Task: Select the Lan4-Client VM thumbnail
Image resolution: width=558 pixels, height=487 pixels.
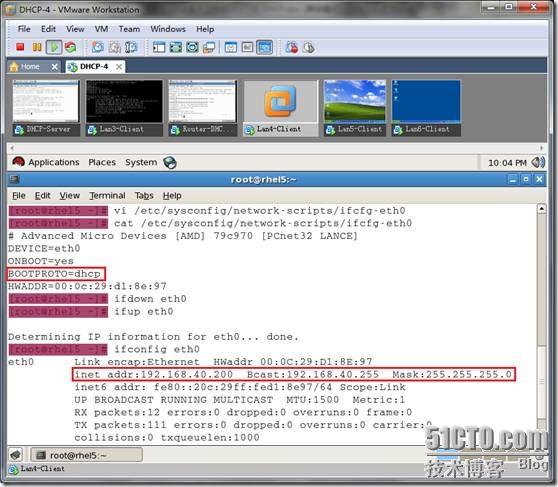Action: pos(281,108)
